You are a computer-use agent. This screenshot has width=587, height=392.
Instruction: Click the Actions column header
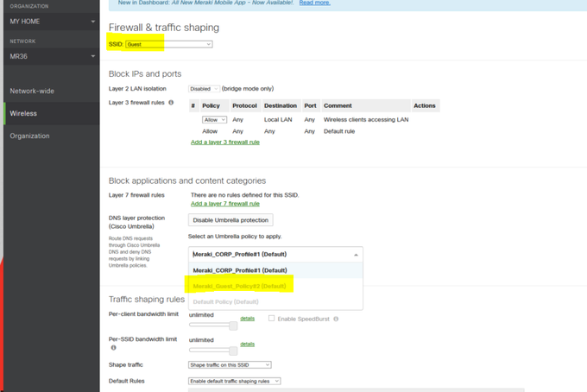pos(425,106)
